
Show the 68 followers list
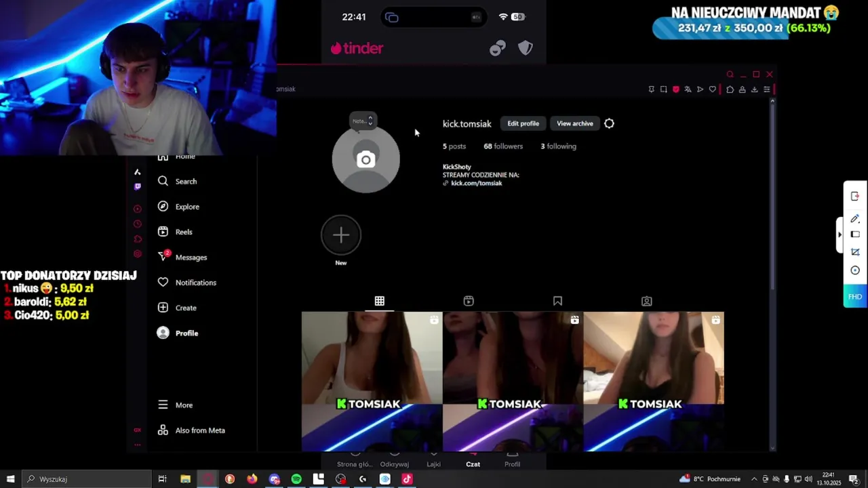(x=503, y=146)
